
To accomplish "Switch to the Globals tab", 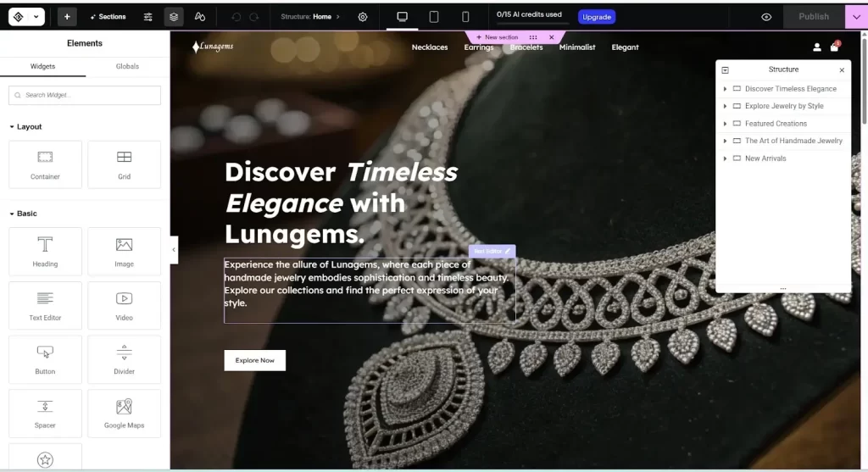I will [127, 66].
